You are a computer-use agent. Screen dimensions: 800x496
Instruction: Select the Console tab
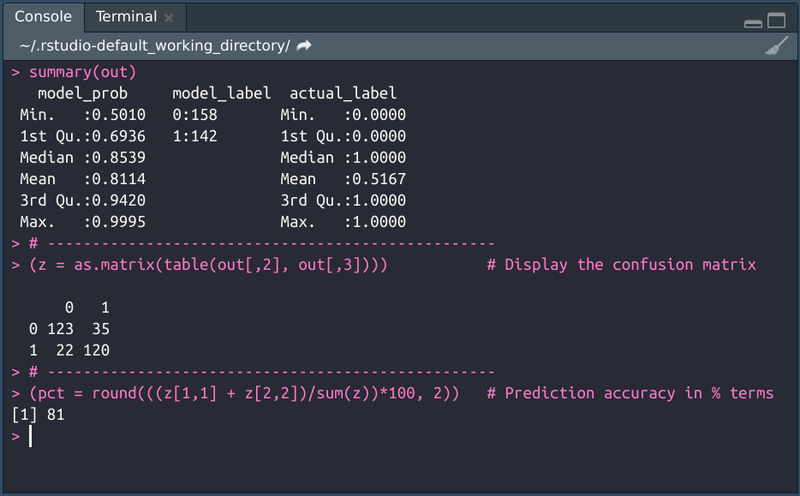pyautogui.click(x=43, y=17)
